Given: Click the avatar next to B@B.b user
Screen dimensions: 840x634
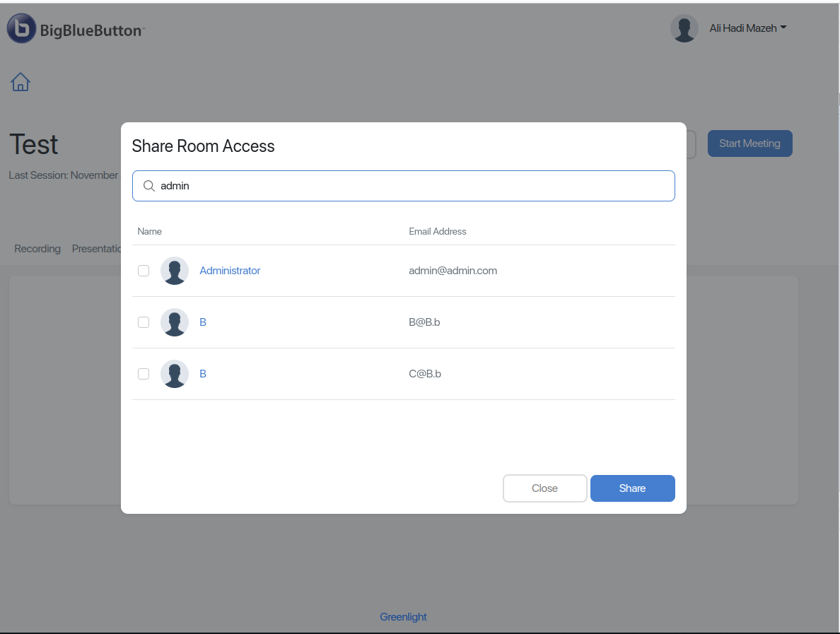Looking at the screenshot, I should [174, 322].
